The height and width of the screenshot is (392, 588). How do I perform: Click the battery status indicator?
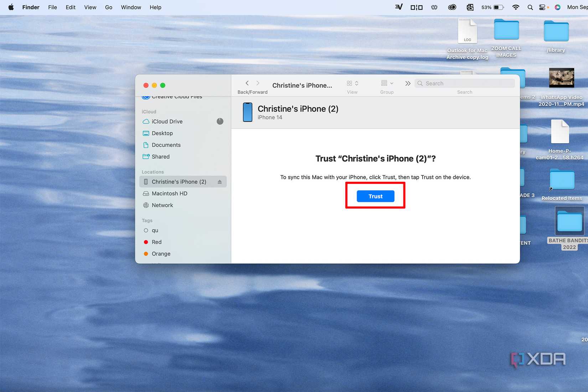click(x=492, y=7)
